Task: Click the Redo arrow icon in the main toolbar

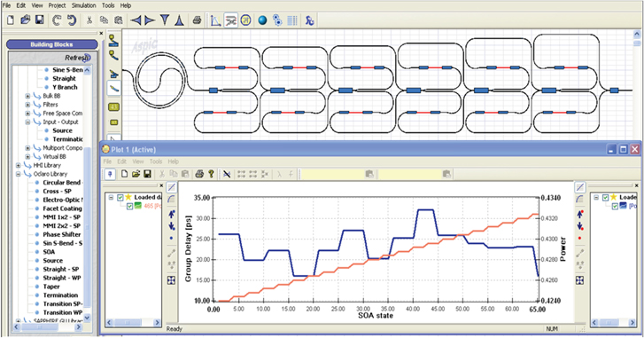Action: 72,20
